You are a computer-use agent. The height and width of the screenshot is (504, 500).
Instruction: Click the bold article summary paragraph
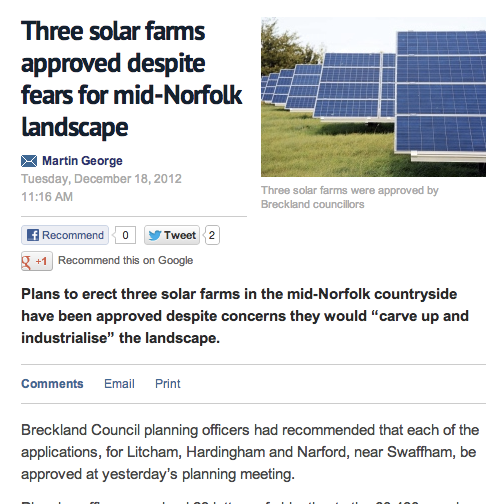(245, 316)
